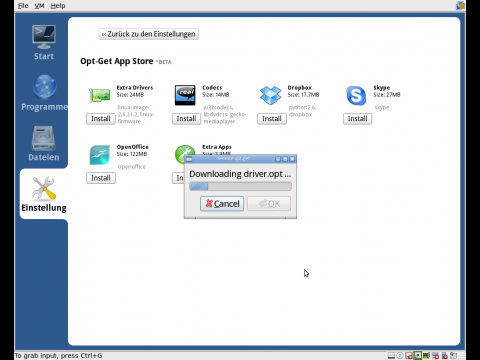Cancel the driver.opt download
480x360 pixels.
pos(222,204)
